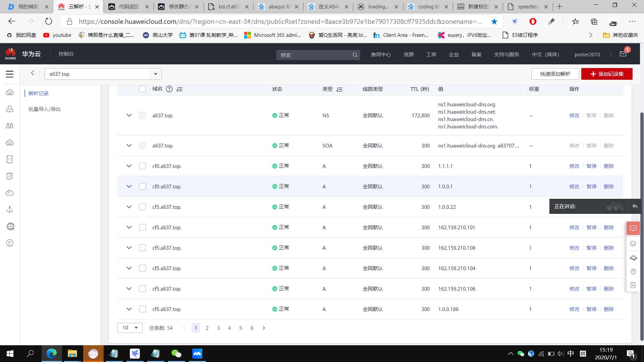
Task: Click the globe icon in the left sidebar
Action: 10,227
